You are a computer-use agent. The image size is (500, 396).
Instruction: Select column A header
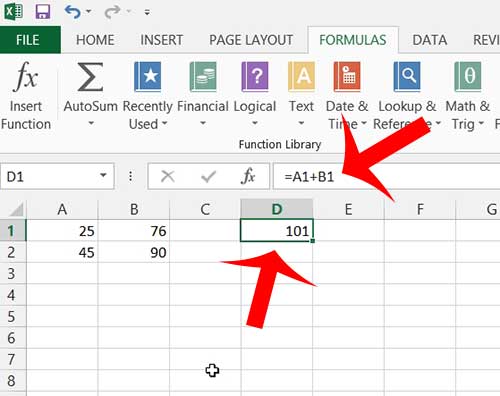click(62, 210)
